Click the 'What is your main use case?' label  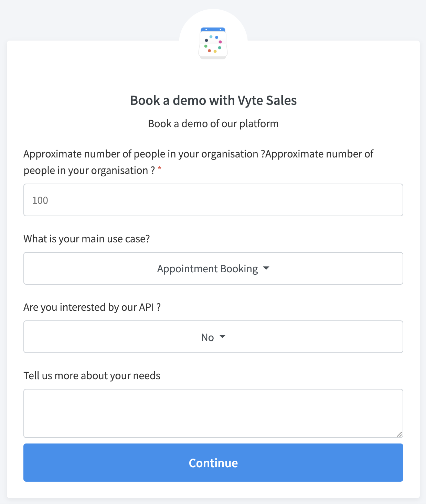(87, 239)
